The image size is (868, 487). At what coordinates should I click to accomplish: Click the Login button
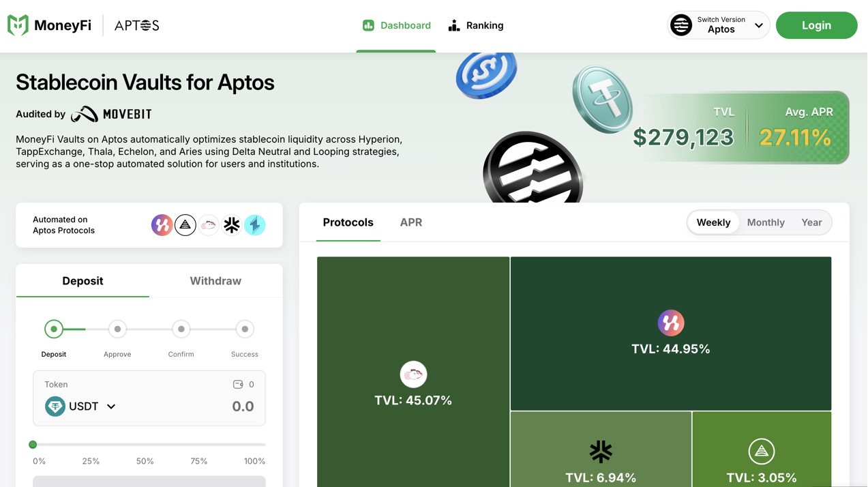pos(816,25)
